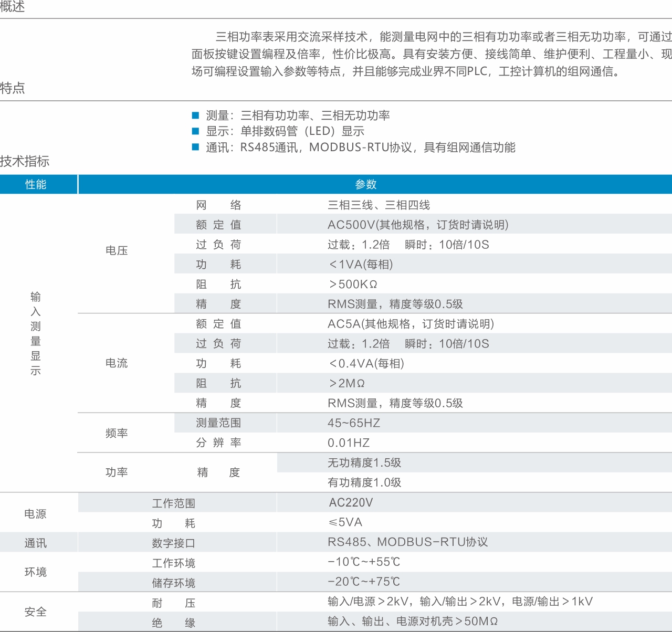
Task: Click the value 0.01HZ
Action: pos(349,443)
